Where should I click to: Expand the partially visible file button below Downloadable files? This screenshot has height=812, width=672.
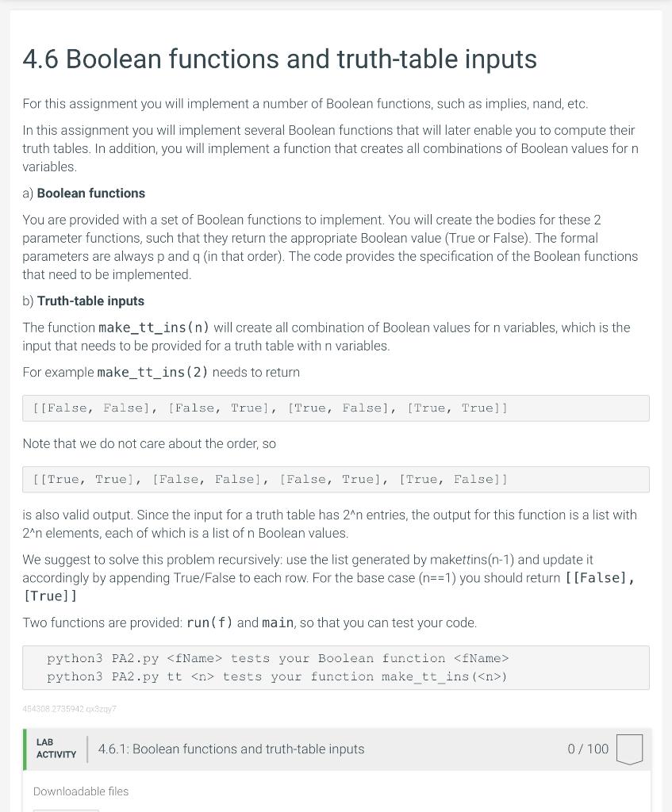tap(66, 809)
